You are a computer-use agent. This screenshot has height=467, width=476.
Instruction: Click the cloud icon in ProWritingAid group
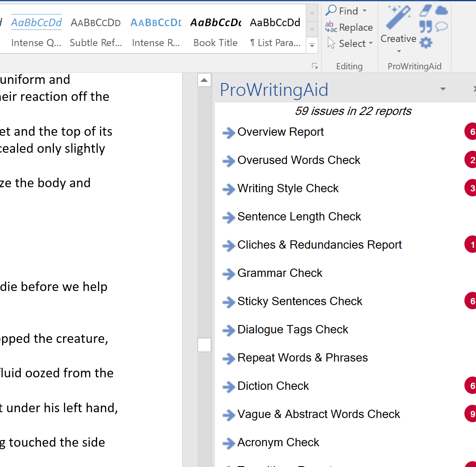point(441,11)
